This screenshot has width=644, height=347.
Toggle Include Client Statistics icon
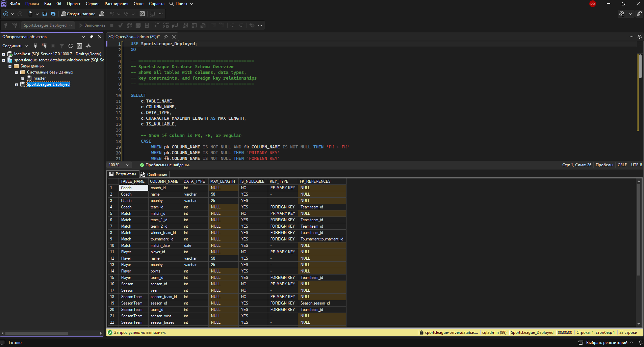pos(175,25)
